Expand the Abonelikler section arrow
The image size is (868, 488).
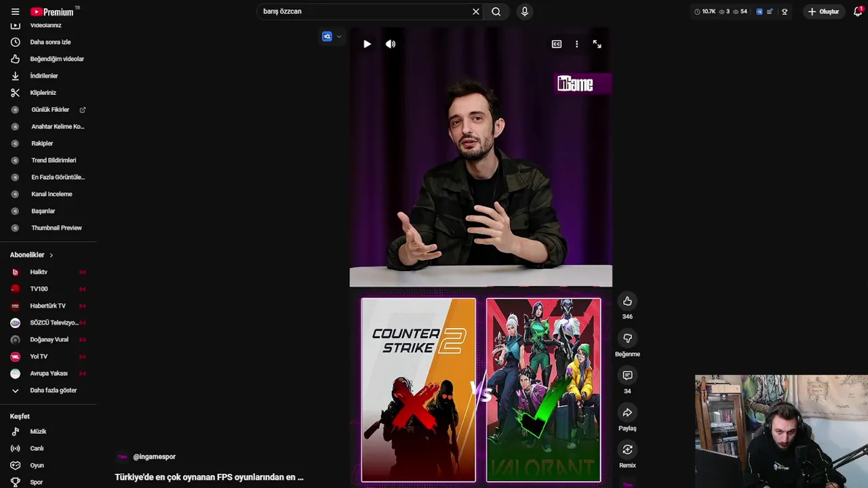pos(51,255)
